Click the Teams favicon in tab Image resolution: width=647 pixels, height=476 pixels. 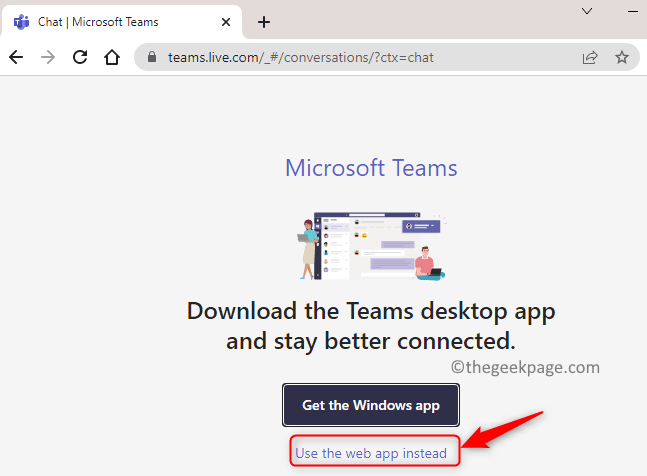click(21, 22)
